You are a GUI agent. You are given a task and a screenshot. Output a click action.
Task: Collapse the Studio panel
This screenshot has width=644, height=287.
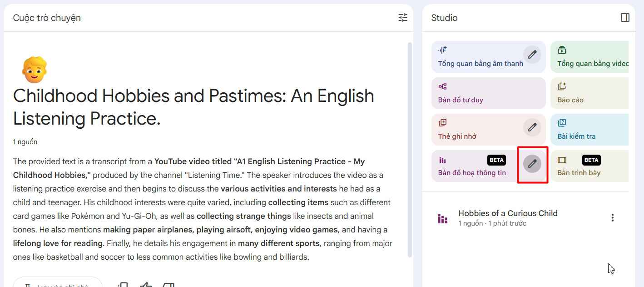[625, 18]
